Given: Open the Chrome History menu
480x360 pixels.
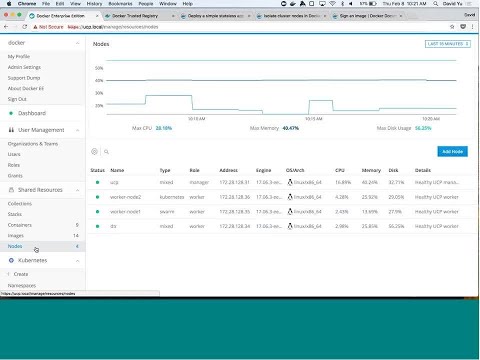Looking at the screenshot, I should point(94,4).
